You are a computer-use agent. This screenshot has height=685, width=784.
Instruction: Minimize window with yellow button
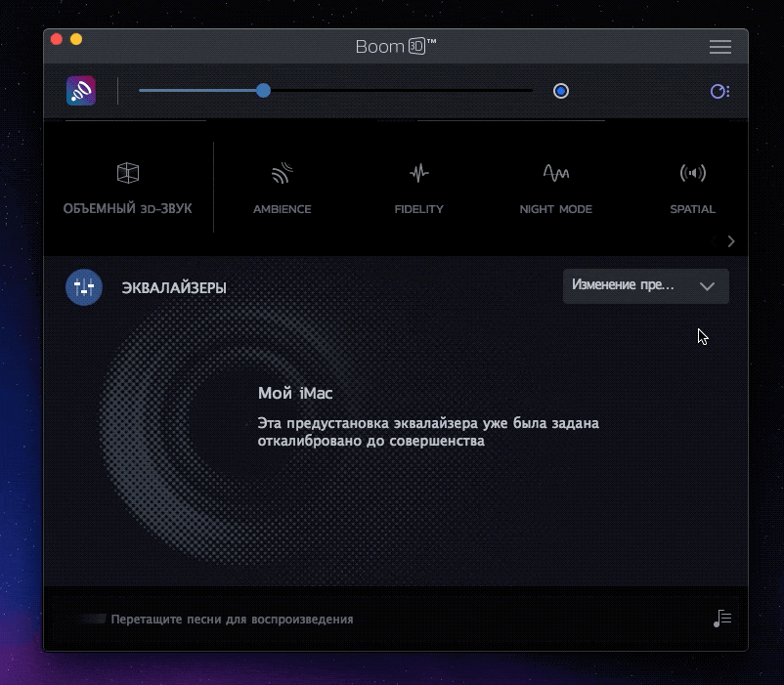click(x=76, y=39)
